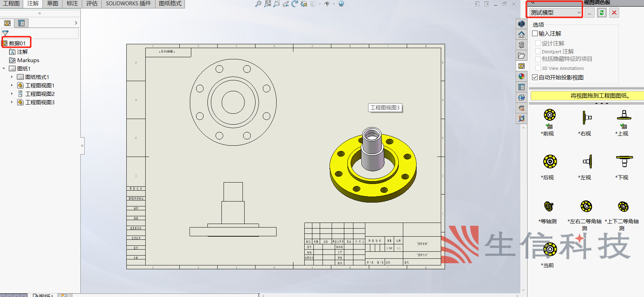Open the Appearances tab in task pane
Viewport: 644px width, 297px height.
coord(522,77)
